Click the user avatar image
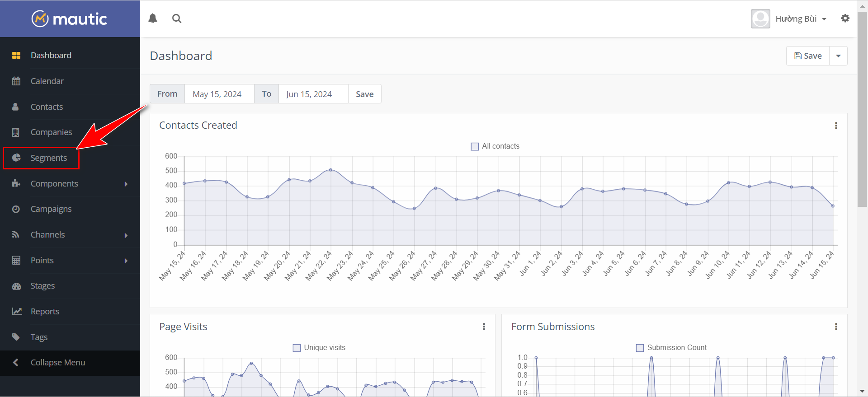 click(760, 19)
